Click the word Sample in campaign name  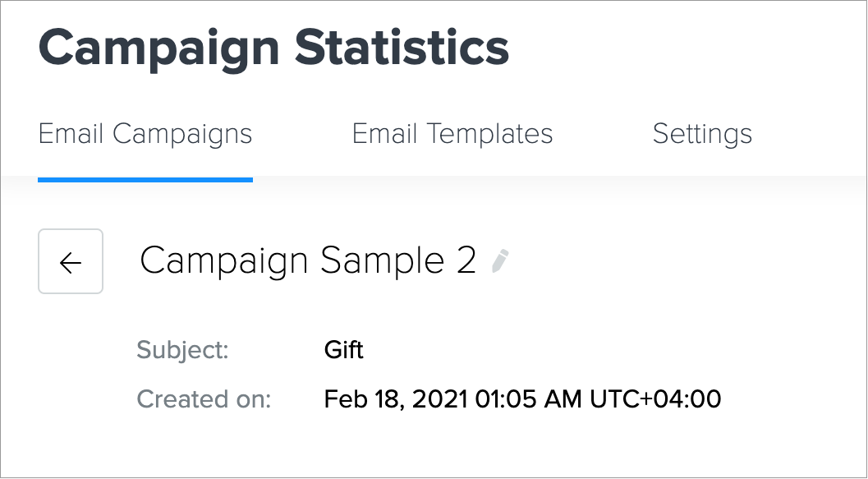coord(383,261)
